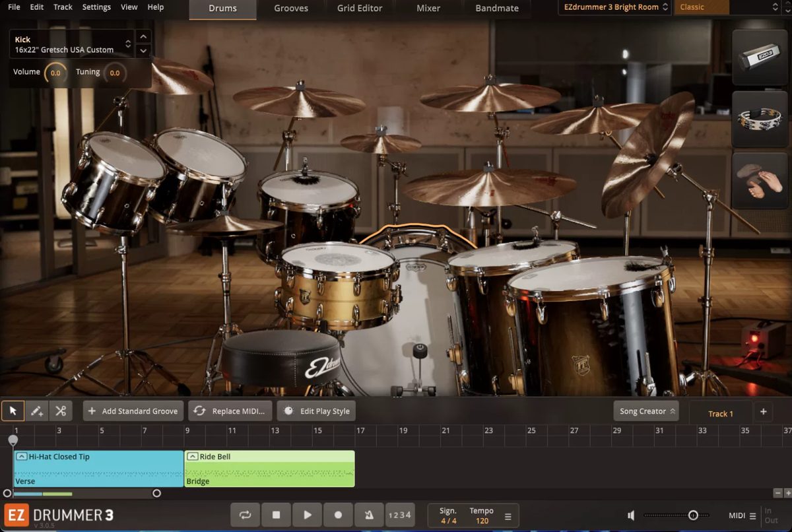Select the arrow pointer tool
The width and height of the screenshot is (792, 532).
(13, 411)
